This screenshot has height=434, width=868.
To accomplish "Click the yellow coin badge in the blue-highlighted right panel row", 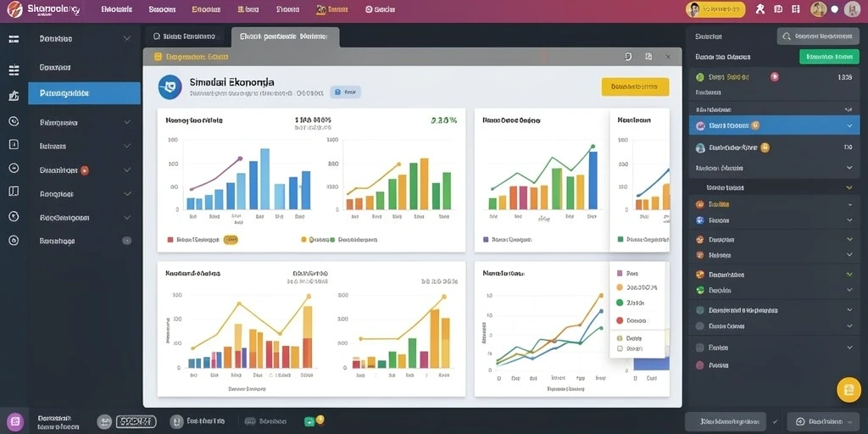I will coord(755,125).
